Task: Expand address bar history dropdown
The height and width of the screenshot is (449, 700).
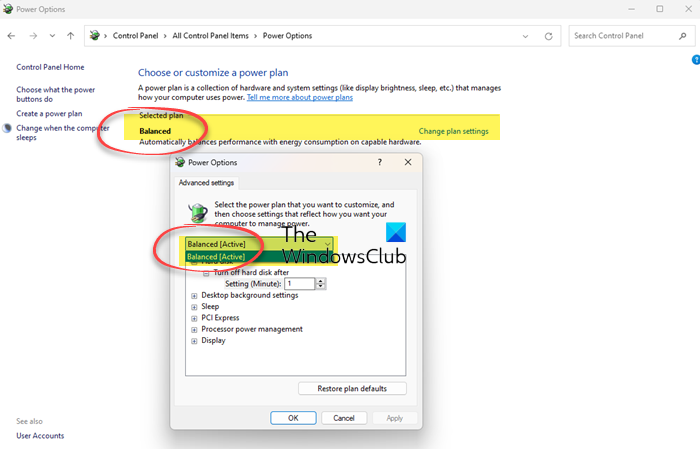Action: coord(525,36)
